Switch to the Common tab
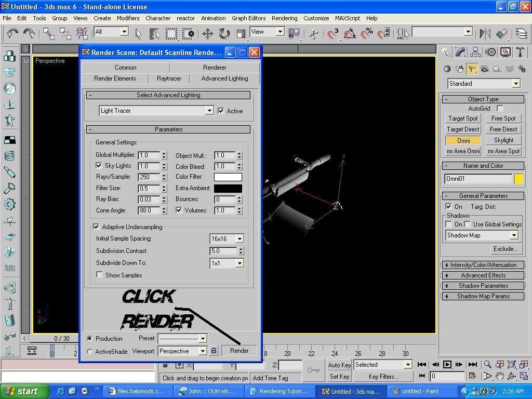 point(126,67)
